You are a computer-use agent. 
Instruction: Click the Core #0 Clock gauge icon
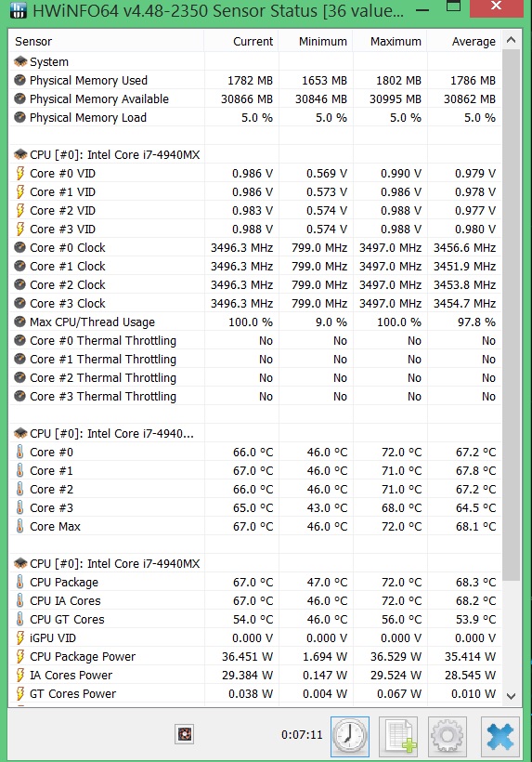pyautogui.click(x=19, y=247)
